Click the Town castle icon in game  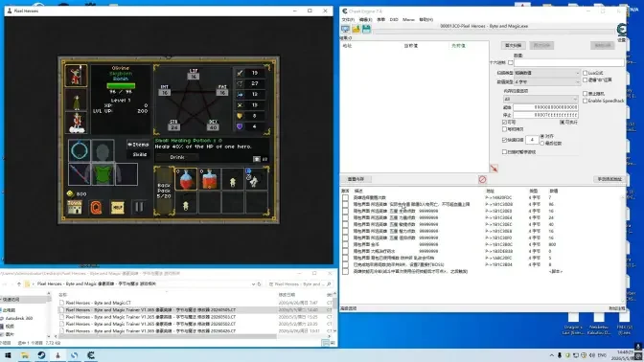(x=75, y=207)
